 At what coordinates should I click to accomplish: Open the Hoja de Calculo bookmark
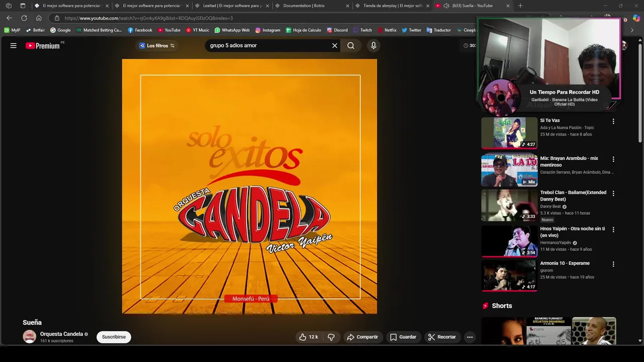coord(303,30)
